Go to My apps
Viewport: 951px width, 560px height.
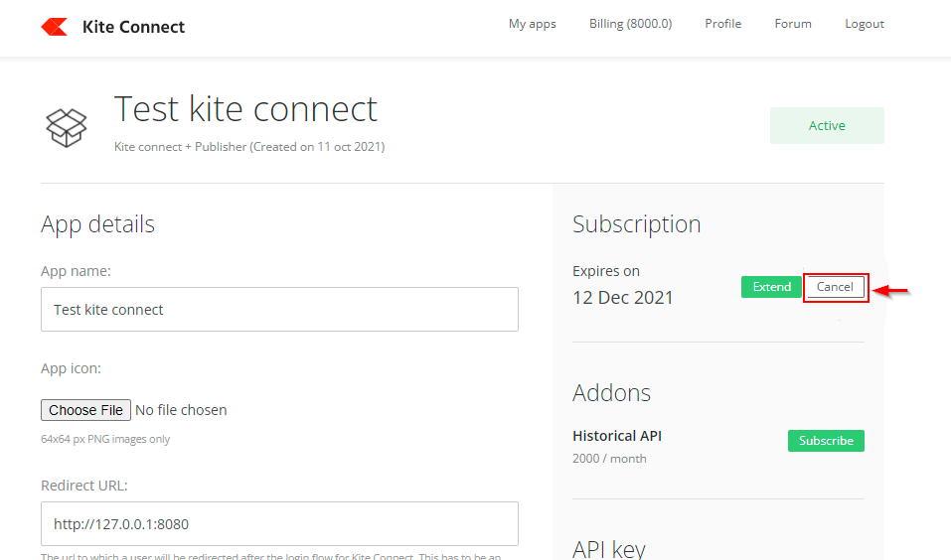[x=532, y=24]
